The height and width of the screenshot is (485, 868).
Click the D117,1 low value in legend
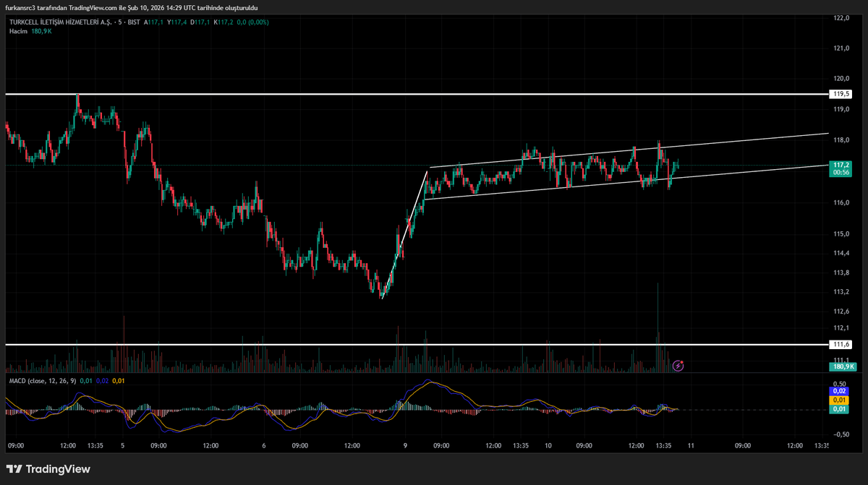pyautogui.click(x=200, y=22)
